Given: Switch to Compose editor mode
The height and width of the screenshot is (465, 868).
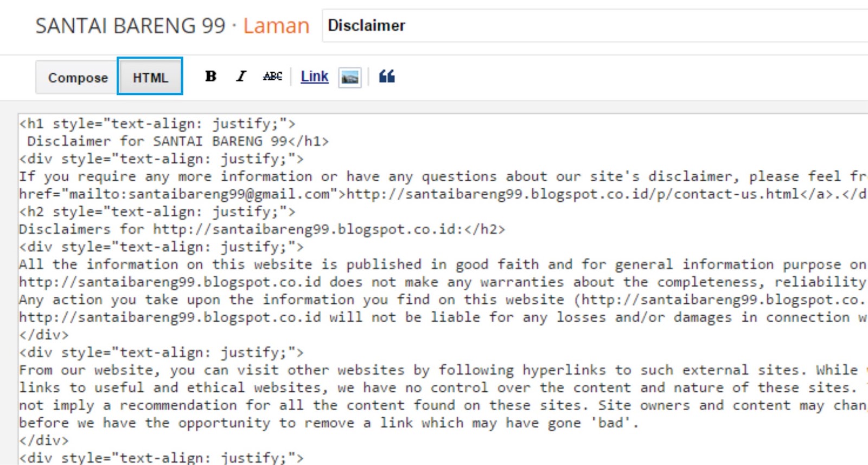Looking at the screenshot, I should [78, 78].
